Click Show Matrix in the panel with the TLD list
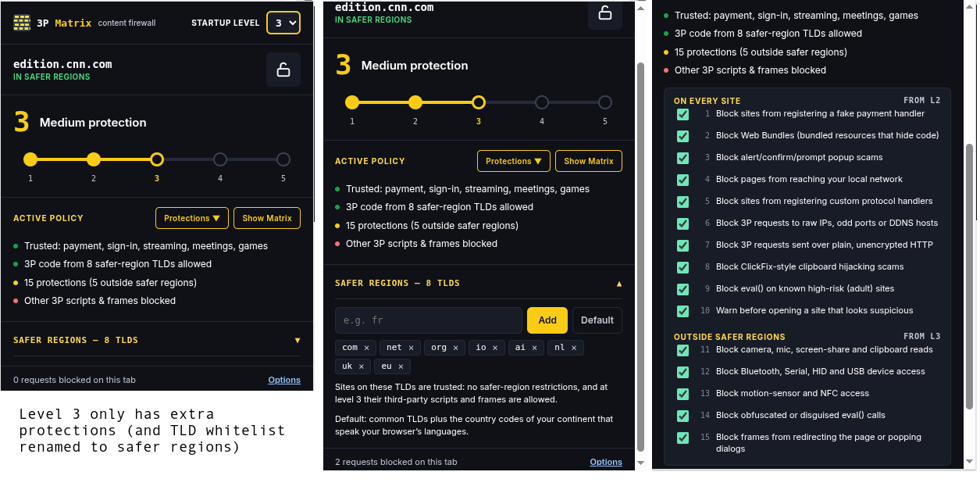The width and height of the screenshot is (980, 479). [589, 161]
